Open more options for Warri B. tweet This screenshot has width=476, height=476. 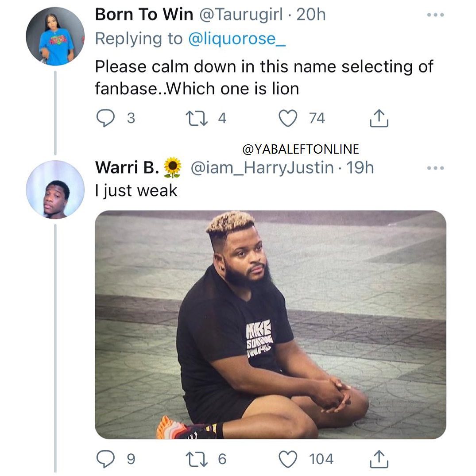click(x=435, y=168)
